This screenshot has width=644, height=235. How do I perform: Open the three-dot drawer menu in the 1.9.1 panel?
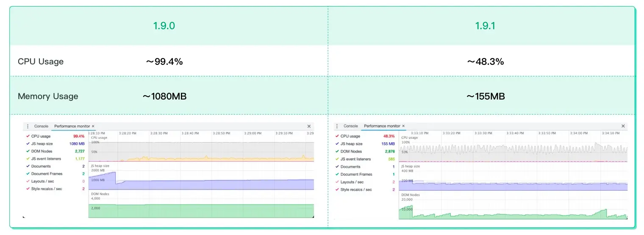tap(337, 126)
